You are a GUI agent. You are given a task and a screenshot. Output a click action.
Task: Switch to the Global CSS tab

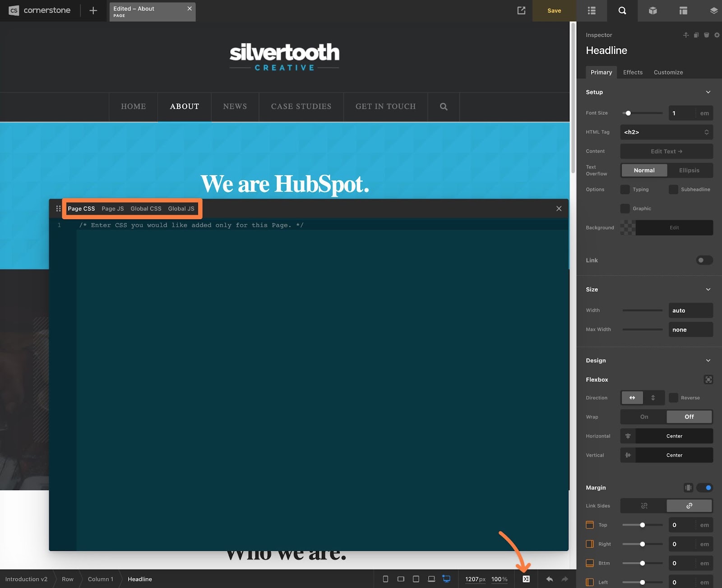pos(146,208)
